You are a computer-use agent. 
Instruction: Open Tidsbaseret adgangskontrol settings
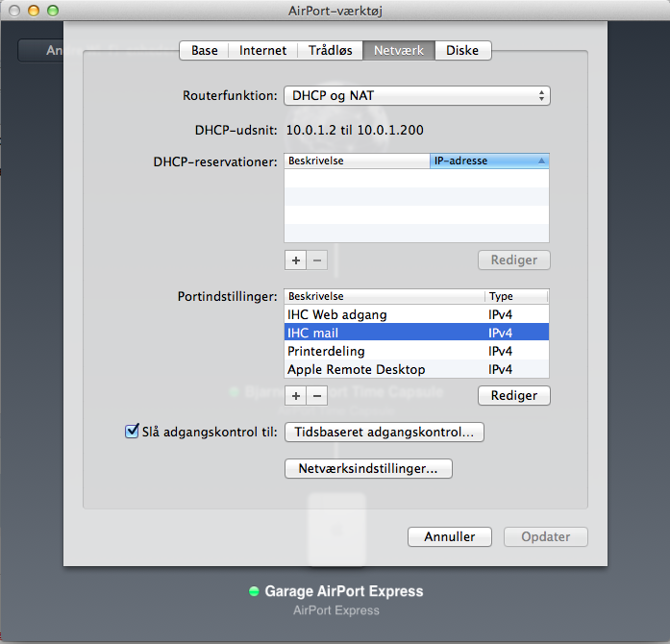click(x=385, y=433)
